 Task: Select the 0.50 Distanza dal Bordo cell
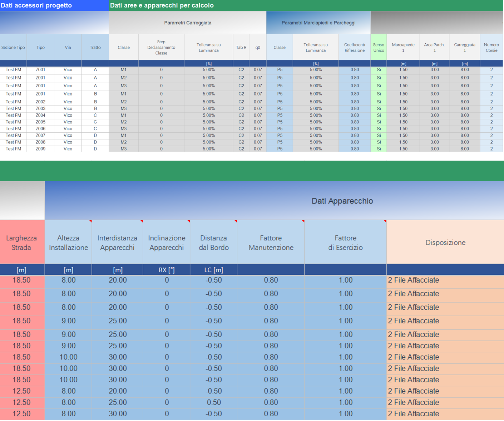[214, 402]
